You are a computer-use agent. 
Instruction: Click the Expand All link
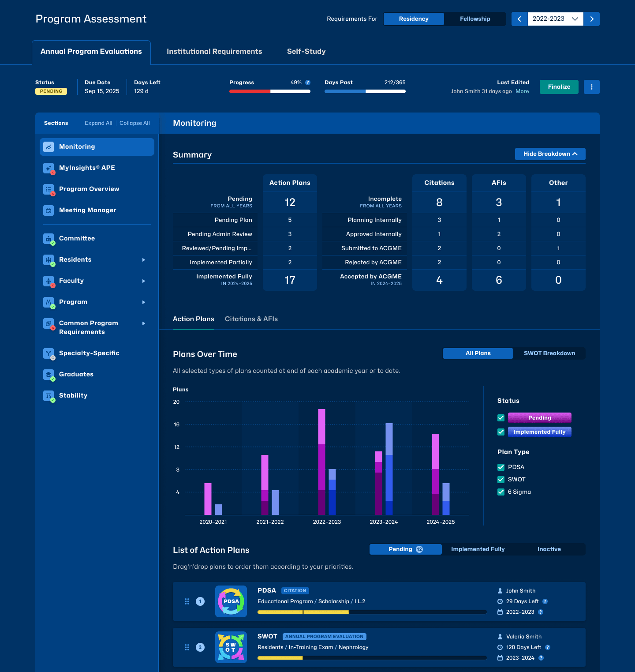98,123
